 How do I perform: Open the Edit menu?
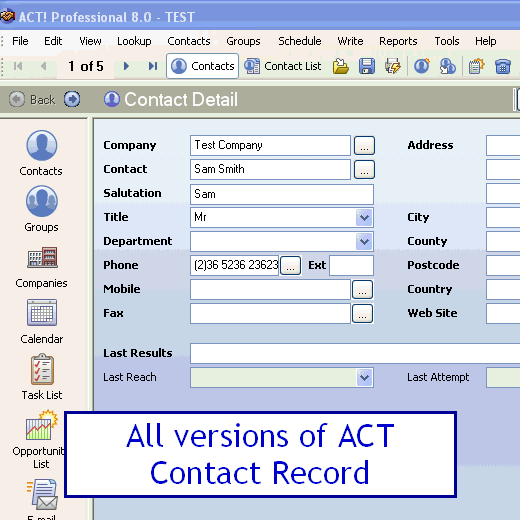[53, 41]
